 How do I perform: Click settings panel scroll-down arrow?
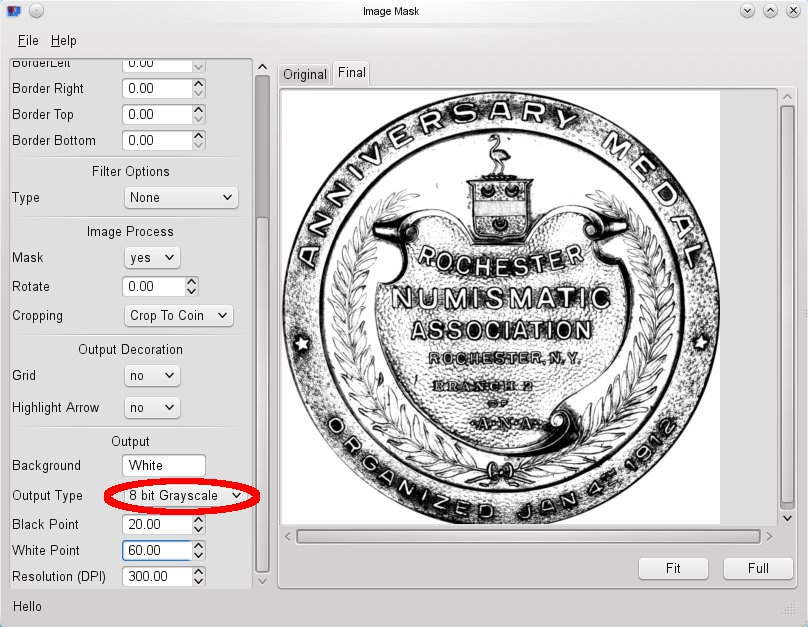coord(262,581)
